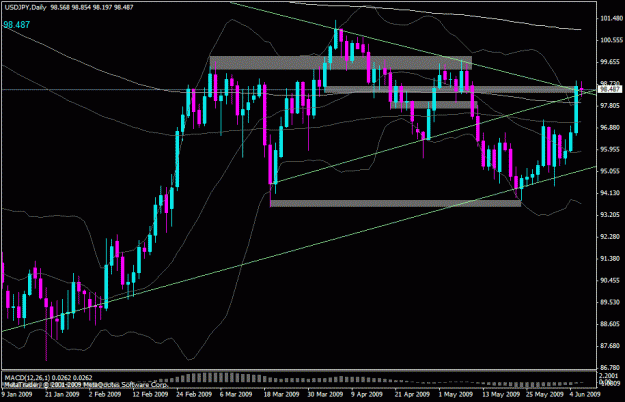
Task: Click the large cyan 98.487 price readout
Action: [x=17, y=25]
